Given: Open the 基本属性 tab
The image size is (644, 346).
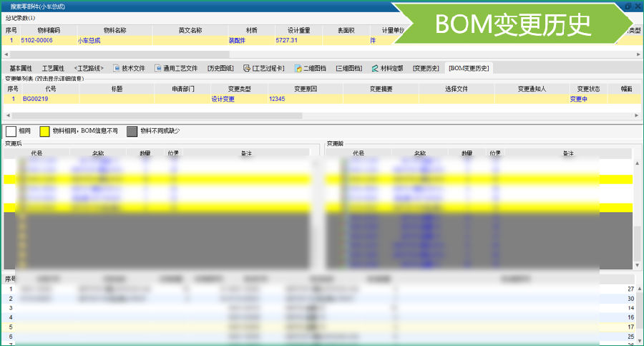Looking at the screenshot, I should pyautogui.click(x=21, y=68).
